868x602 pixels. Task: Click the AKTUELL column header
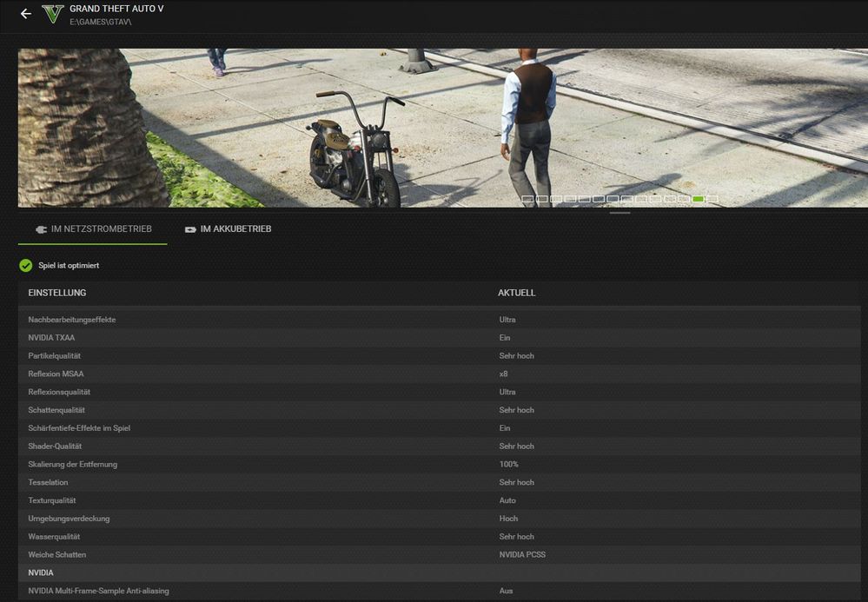pyautogui.click(x=516, y=293)
